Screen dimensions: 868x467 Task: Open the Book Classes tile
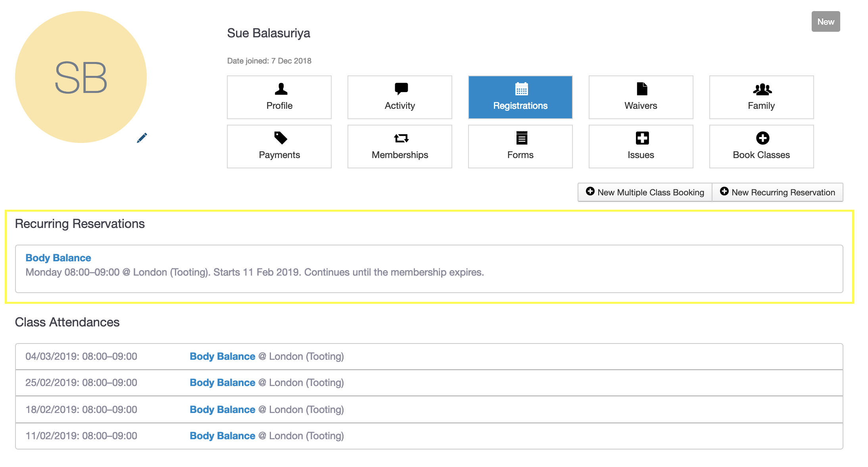[x=761, y=147]
